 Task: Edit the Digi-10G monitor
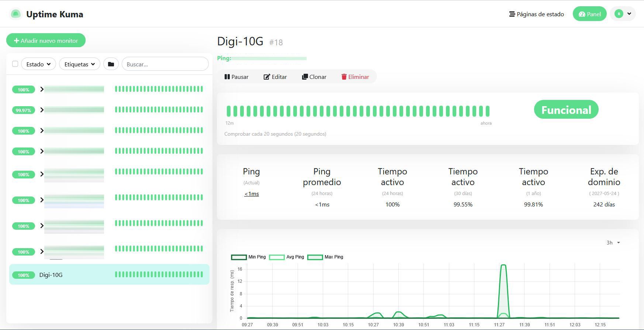pyautogui.click(x=275, y=77)
